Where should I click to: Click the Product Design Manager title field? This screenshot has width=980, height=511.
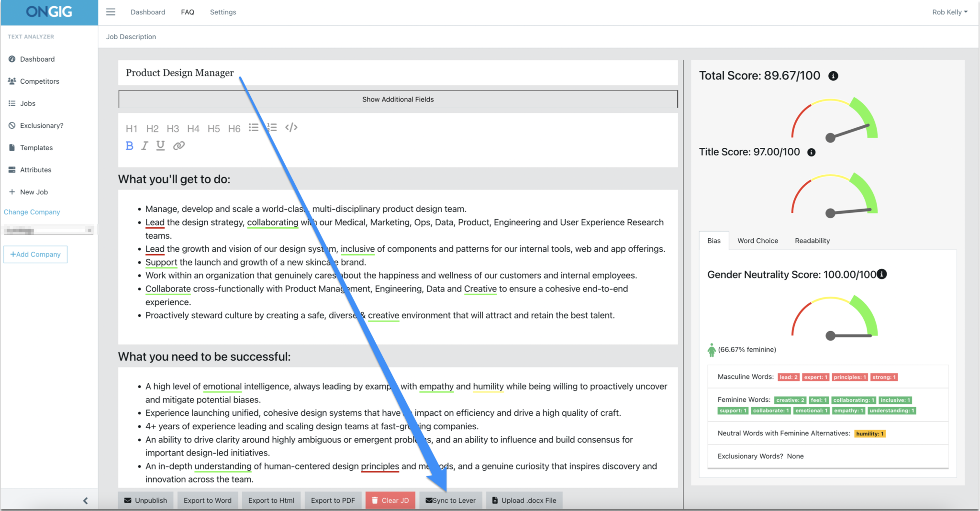[179, 73]
